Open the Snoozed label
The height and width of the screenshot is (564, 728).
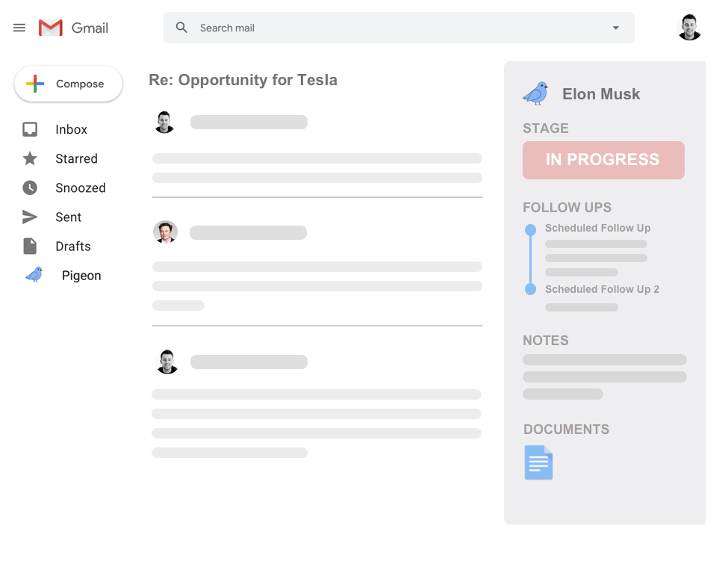(x=81, y=188)
